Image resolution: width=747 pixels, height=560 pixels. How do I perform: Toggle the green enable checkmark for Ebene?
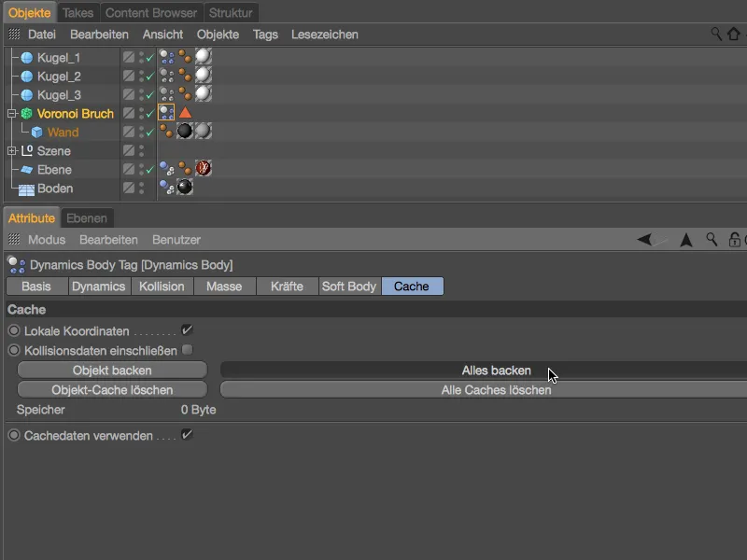coord(150,170)
